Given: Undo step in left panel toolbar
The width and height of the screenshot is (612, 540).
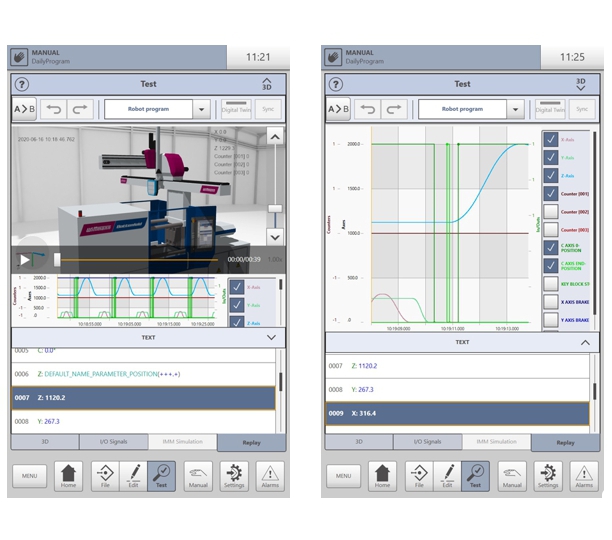Looking at the screenshot, I should (x=54, y=109).
